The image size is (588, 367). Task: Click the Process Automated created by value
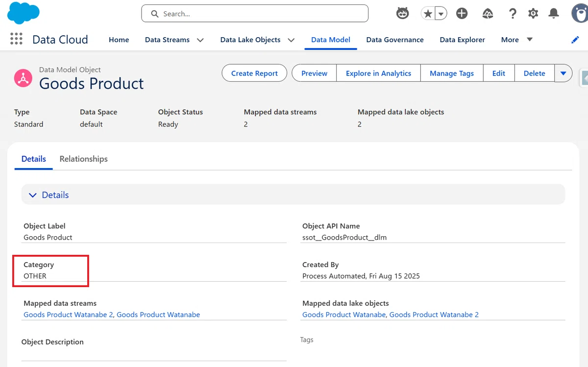(361, 276)
